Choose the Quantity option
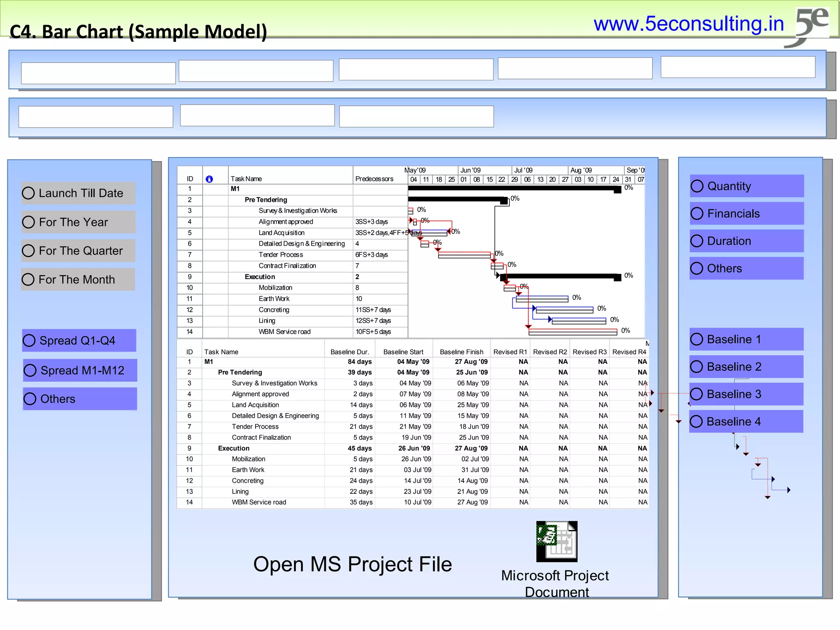 [747, 186]
